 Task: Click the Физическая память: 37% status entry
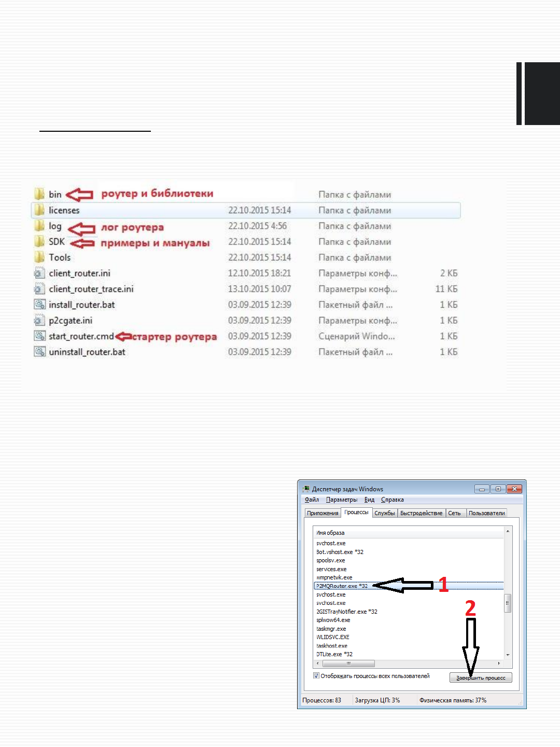[453, 700]
